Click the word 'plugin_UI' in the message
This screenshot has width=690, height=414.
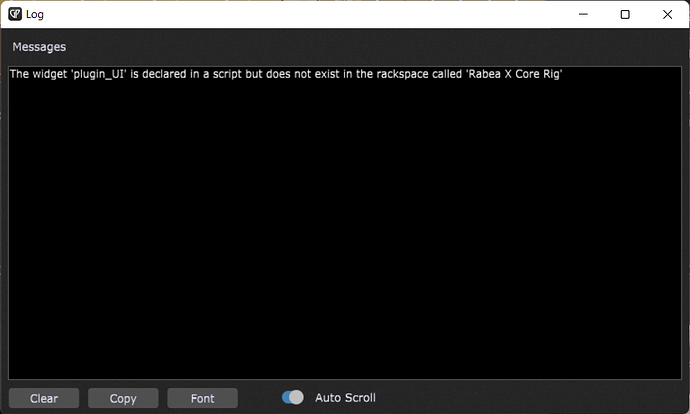pyautogui.click(x=99, y=74)
